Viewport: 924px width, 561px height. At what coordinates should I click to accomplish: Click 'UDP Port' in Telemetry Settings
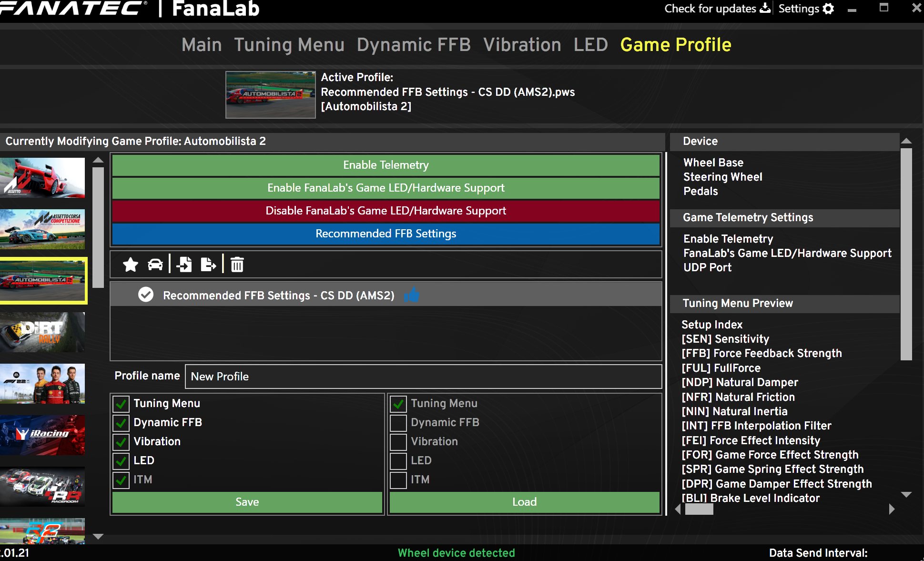click(x=707, y=267)
